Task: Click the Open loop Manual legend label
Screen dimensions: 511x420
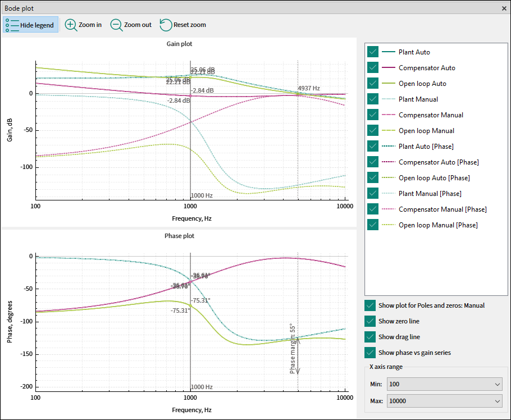Action: pos(426,130)
